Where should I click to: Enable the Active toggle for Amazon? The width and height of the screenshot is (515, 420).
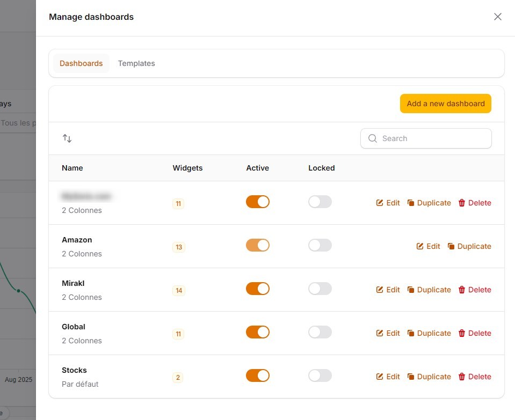258,245
